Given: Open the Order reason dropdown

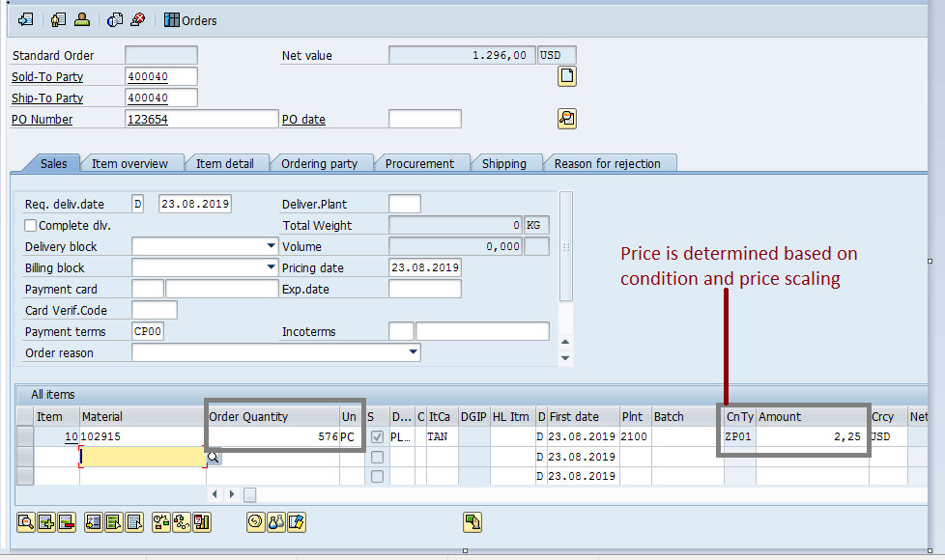Looking at the screenshot, I should click(x=414, y=352).
